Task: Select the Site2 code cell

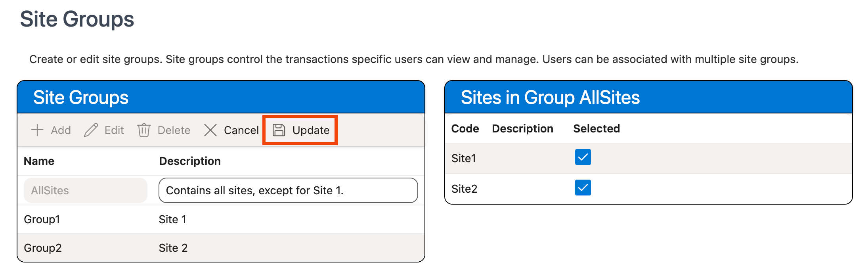Action: point(464,189)
